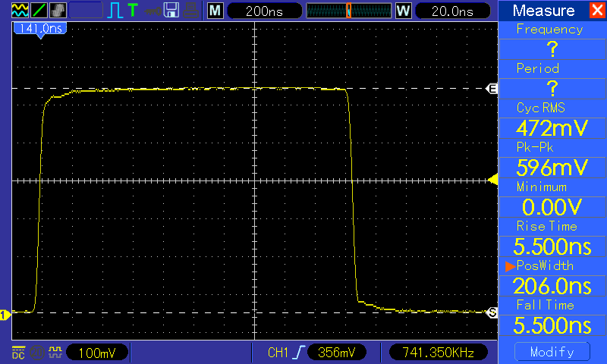Click the grayed key lock icon
The height and width of the screenshot is (364, 607).
click(153, 11)
